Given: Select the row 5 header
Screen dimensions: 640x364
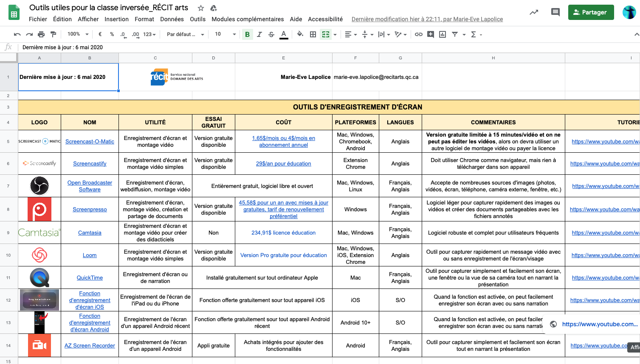Looking at the screenshot, I should click(8, 141).
